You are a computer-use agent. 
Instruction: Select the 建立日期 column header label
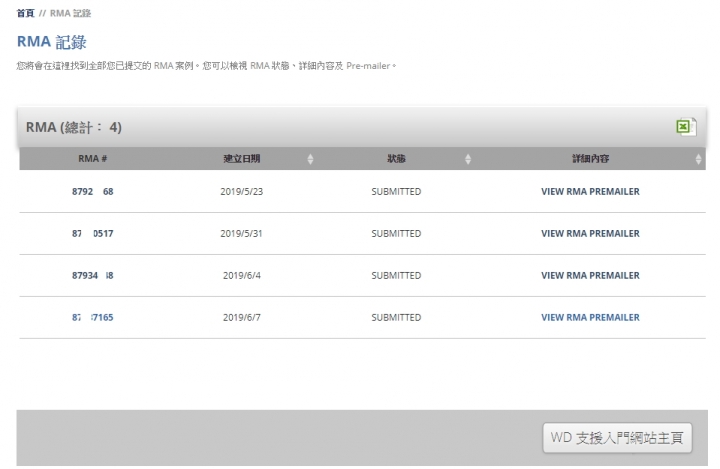[x=242, y=159]
